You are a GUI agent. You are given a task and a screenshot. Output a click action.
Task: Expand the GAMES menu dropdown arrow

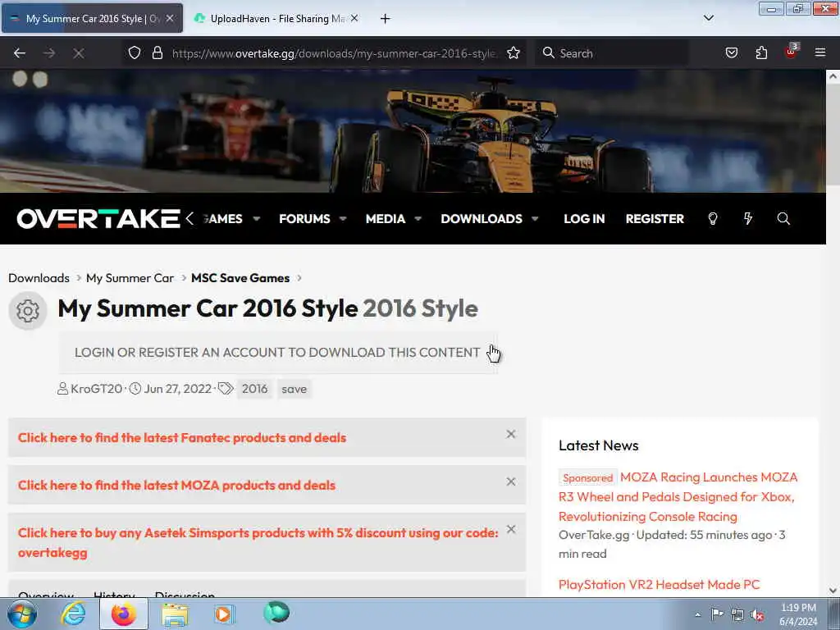257,218
